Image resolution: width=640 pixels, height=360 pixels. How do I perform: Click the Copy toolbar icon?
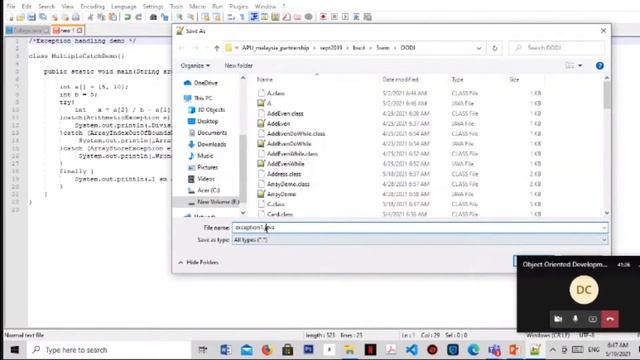(101, 17)
